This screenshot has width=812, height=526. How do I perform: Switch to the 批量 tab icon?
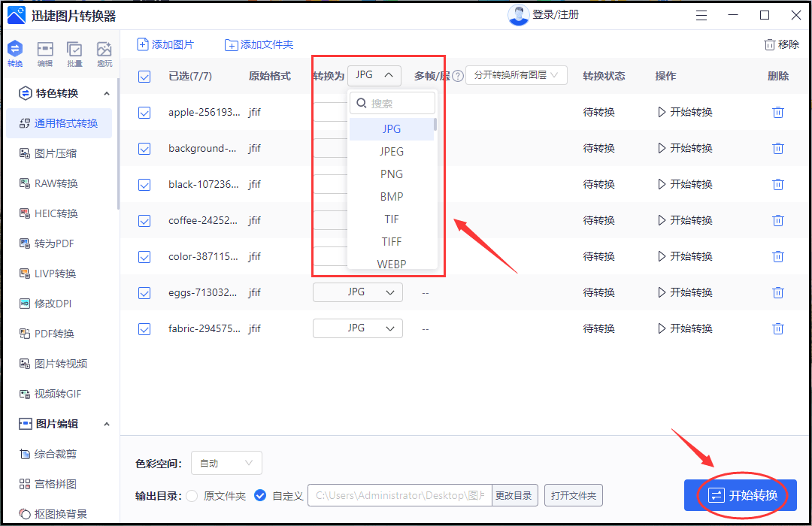[x=74, y=54]
